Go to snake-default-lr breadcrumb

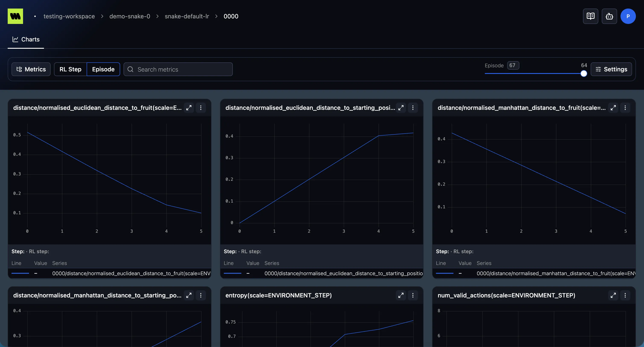187,16
